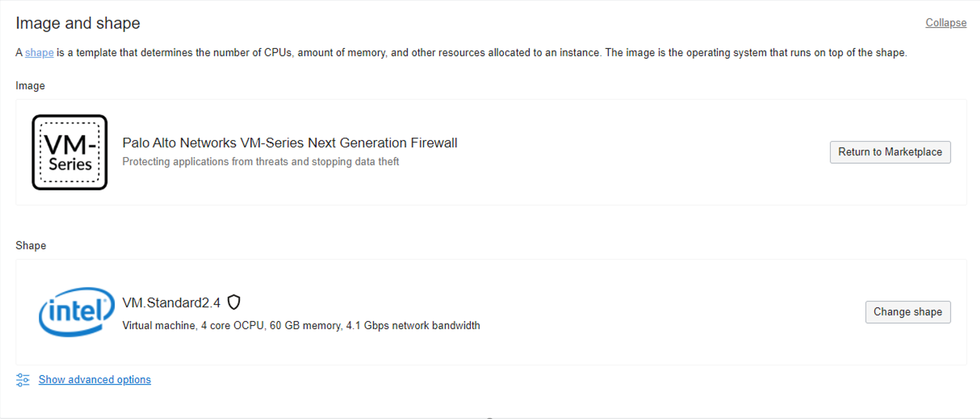Collapse the Image and shape section
Screen dimensions: 980x419
click(x=945, y=23)
